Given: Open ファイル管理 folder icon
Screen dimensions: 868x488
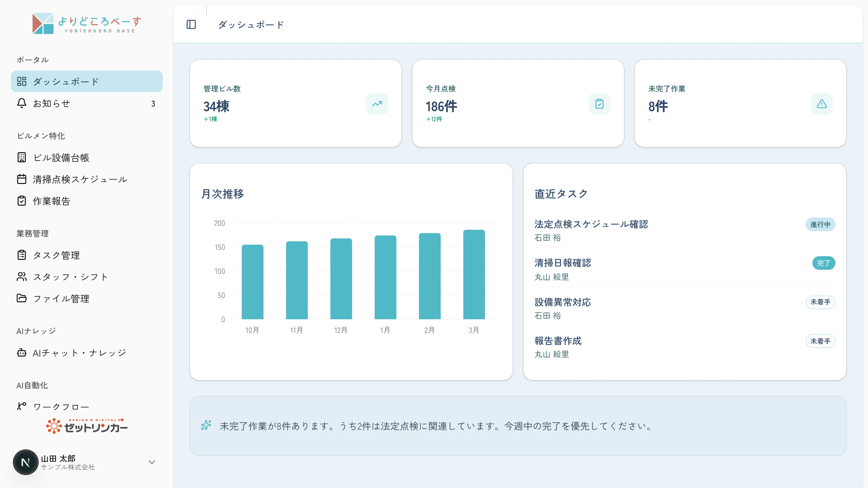Looking at the screenshot, I should click(22, 298).
